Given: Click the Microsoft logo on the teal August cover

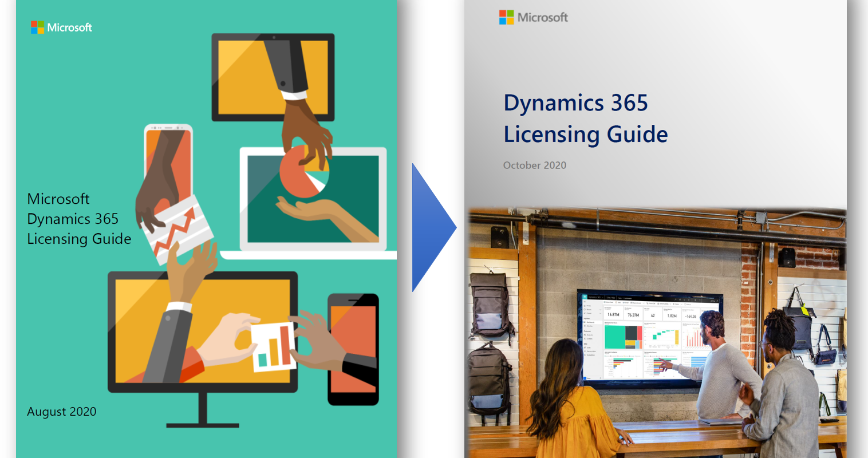Looking at the screenshot, I should pyautogui.click(x=61, y=27).
